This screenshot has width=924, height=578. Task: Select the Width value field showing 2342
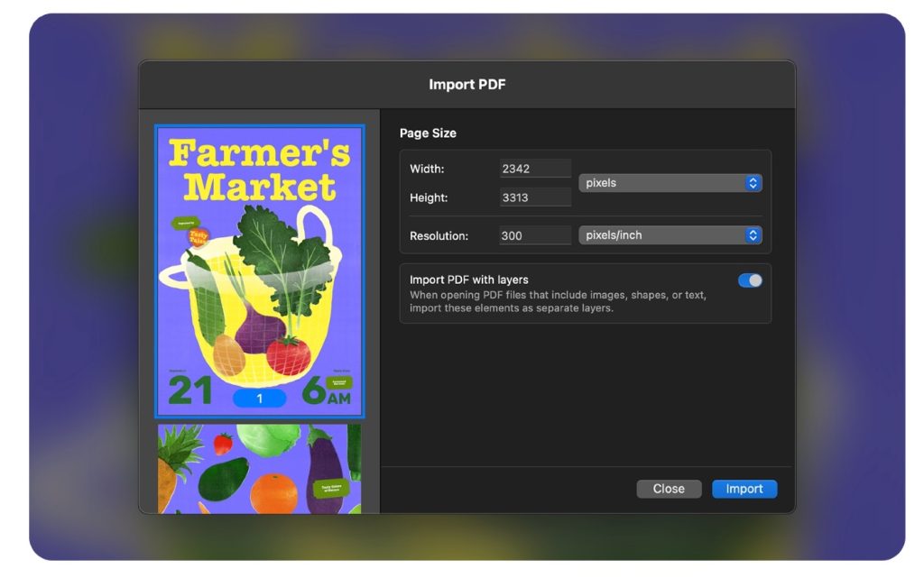click(x=534, y=168)
